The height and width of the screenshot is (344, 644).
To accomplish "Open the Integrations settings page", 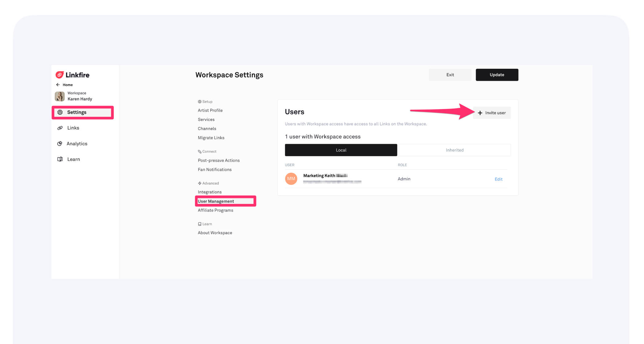I will (210, 192).
